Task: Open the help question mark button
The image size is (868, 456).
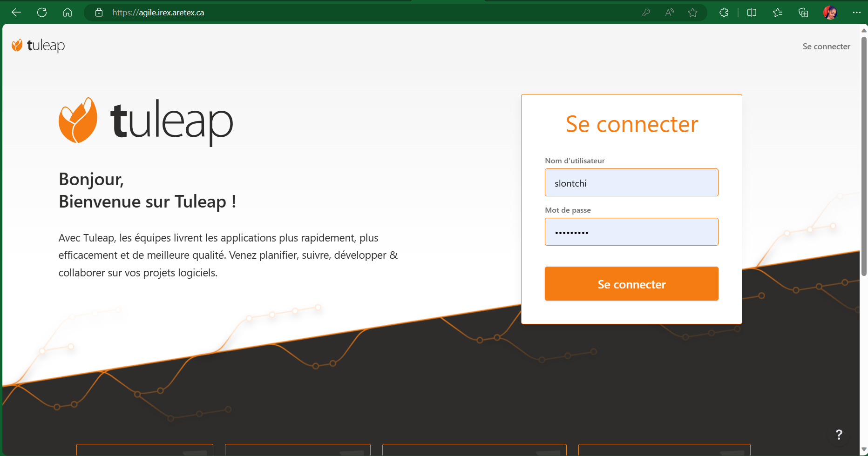Action: [839, 435]
